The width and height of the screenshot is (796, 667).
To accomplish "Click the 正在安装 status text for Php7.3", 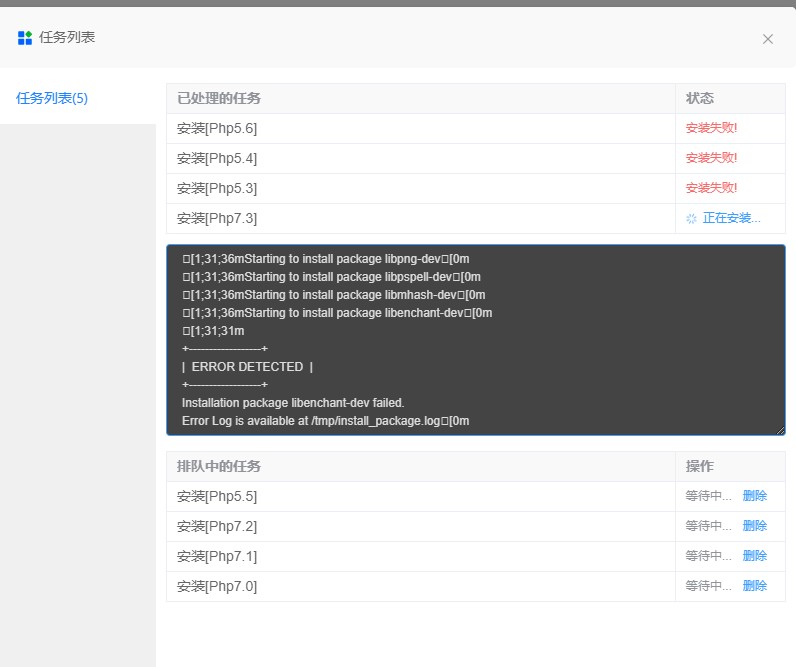I will pyautogui.click(x=731, y=218).
